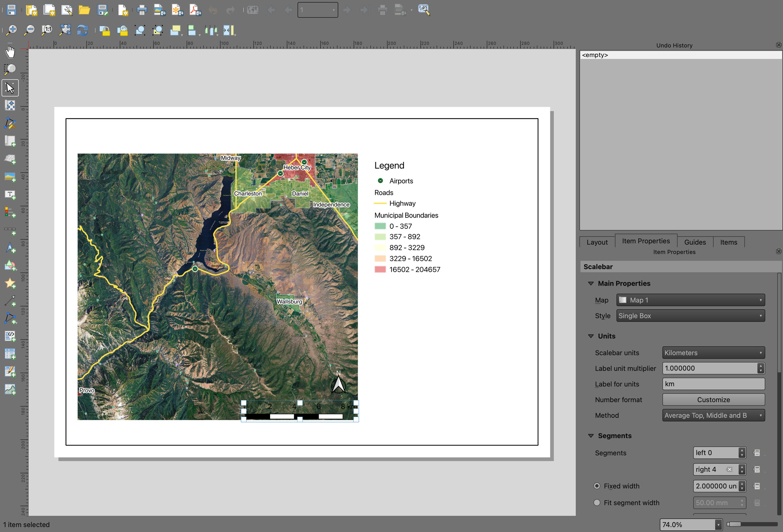Click the Zoom Out magnifier icon
Screen dimensions: 783x532
29,30
